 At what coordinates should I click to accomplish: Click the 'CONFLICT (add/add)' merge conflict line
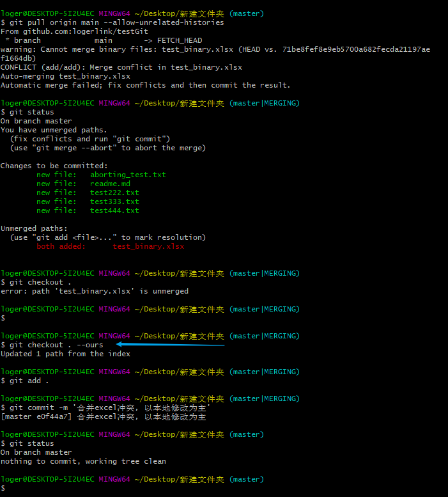point(121,67)
